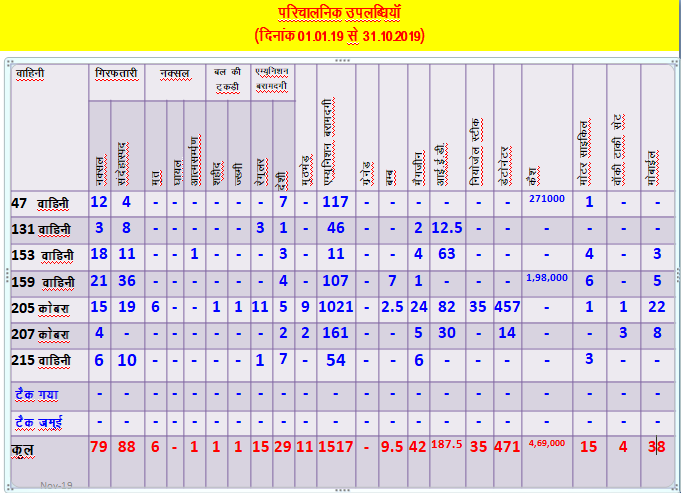Click the ammunition value 54
Viewport: 681px width, 493px height.
click(336, 361)
